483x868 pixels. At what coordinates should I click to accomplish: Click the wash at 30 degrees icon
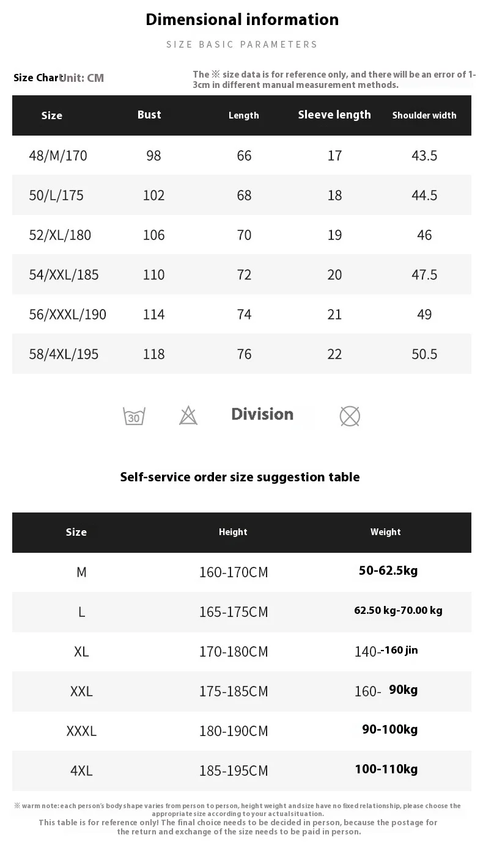tap(134, 416)
